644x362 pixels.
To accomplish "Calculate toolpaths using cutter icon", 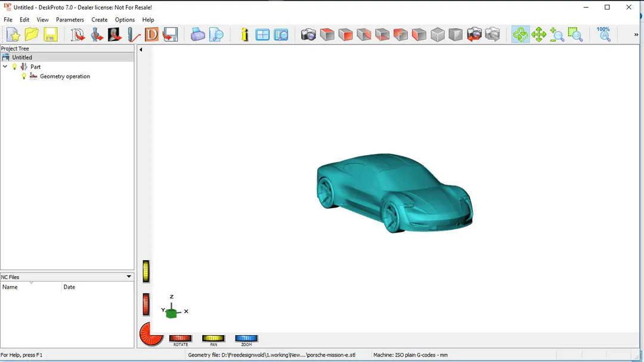I will [134, 35].
